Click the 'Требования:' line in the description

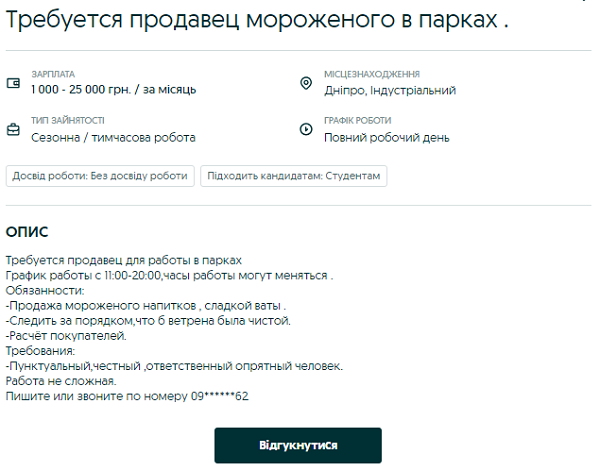[40, 351]
